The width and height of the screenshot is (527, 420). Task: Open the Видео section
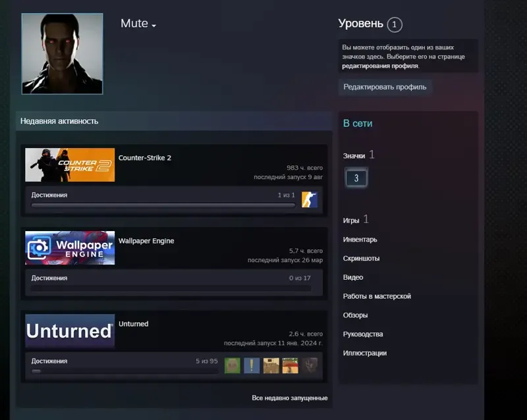click(353, 277)
